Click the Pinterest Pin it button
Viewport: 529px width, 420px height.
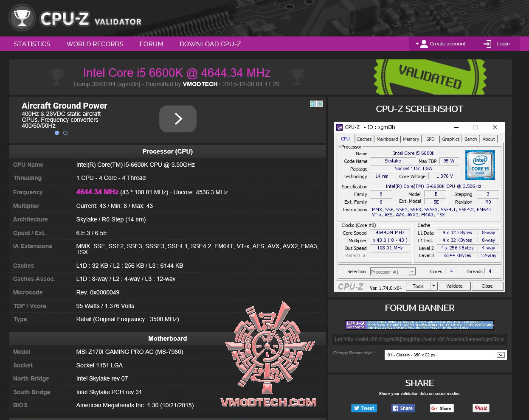(481, 408)
